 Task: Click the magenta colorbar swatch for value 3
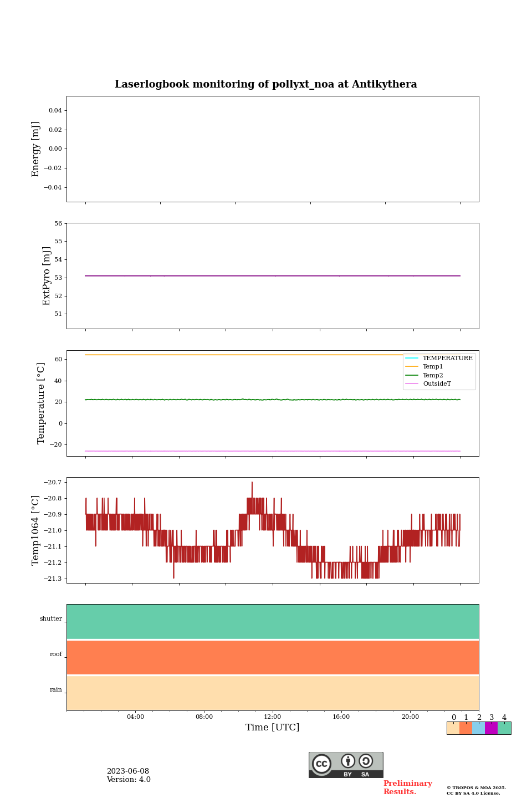tap(492, 728)
